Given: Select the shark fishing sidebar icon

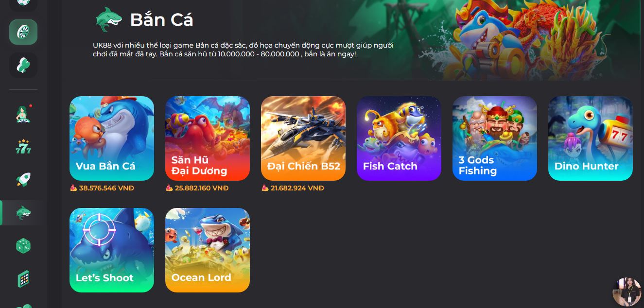Looking at the screenshot, I should click(23, 213).
